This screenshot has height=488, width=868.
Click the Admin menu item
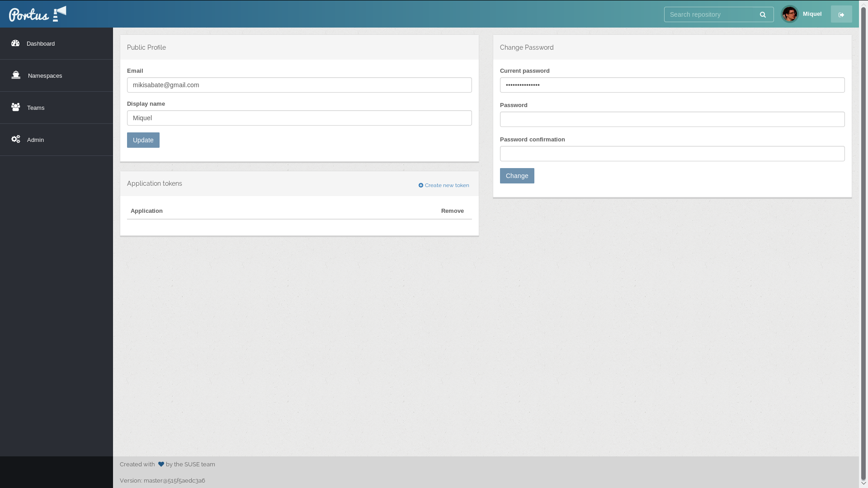[56, 140]
